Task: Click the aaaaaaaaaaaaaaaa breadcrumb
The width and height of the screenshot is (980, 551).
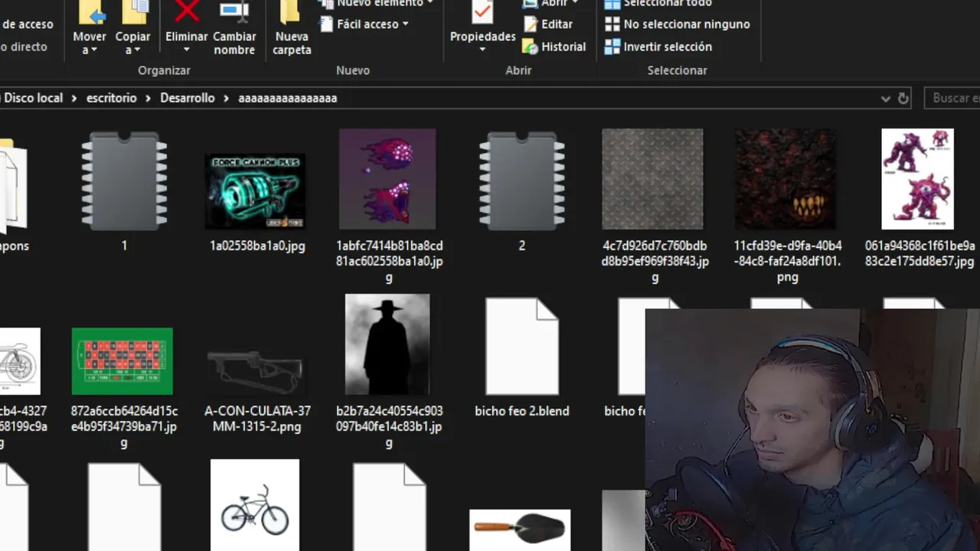Action: [x=288, y=98]
